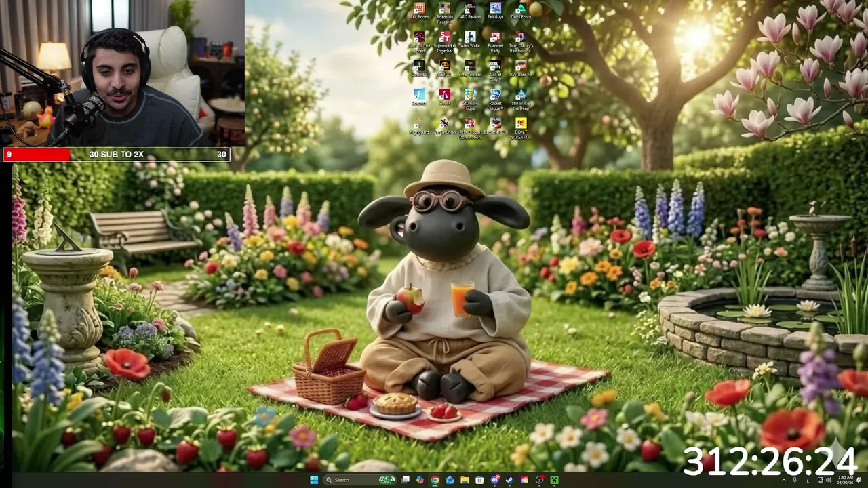Select the Rocket League desktop icon
The image size is (868, 488).
coord(495,100)
